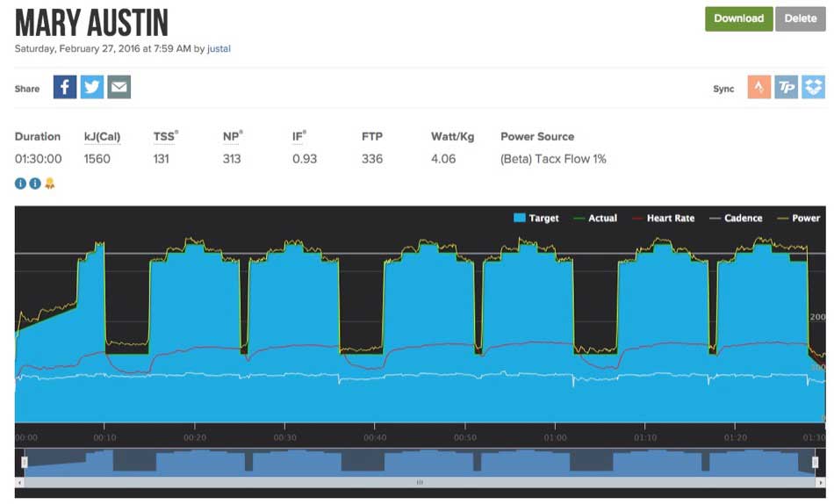The height and width of the screenshot is (504, 834).
Task: Hide the Cadence line via legend
Action: pyautogui.click(x=737, y=218)
